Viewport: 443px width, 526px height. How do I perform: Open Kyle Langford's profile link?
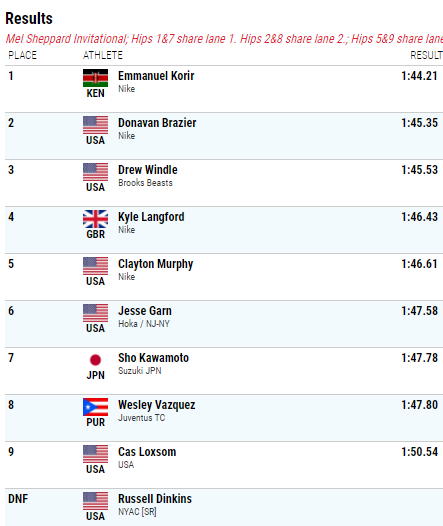click(151, 217)
